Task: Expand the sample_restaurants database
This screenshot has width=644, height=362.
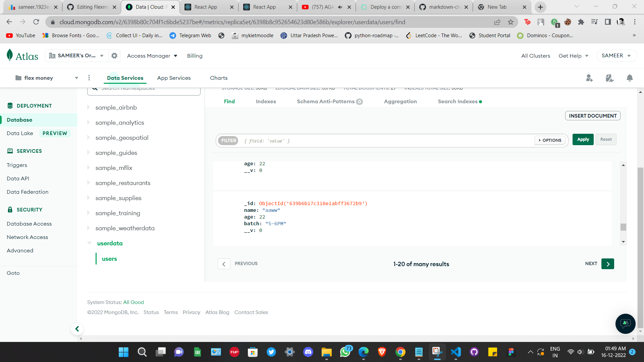Action: [88, 183]
